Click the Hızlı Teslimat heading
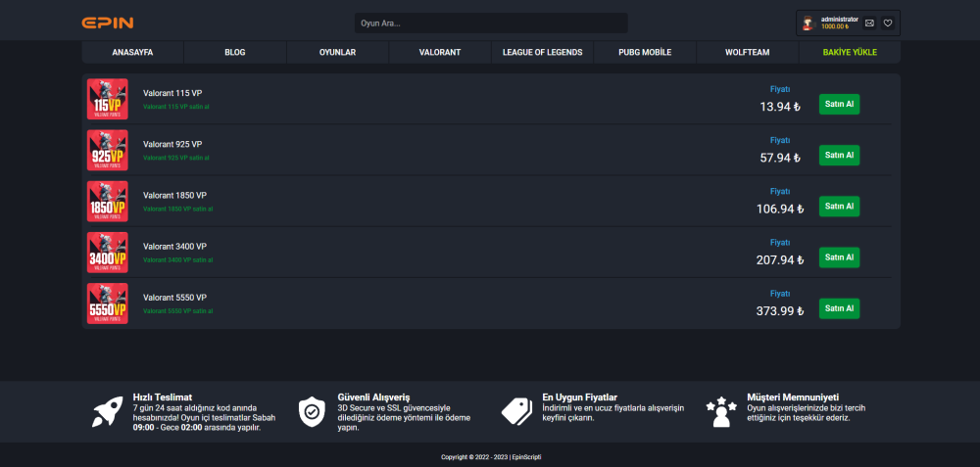The height and width of the screenshot is (467, 980). [163, 397]
